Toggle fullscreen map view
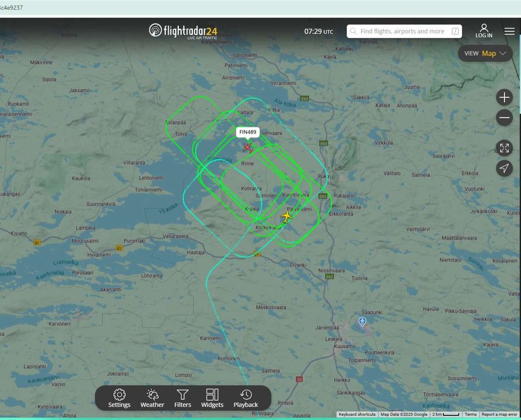 click(504, 148)
